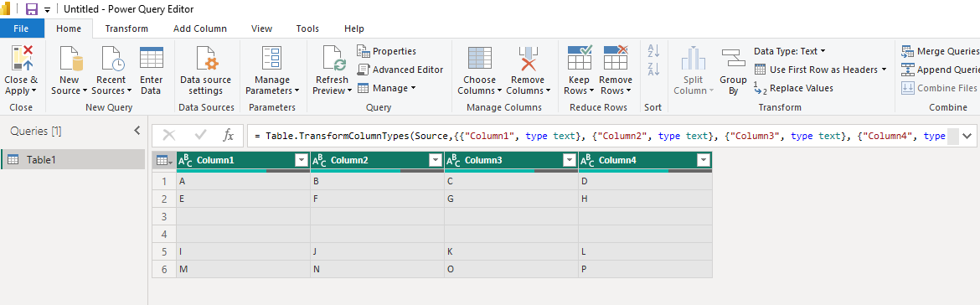Switch to the Transform tab
This screenshot has height=305, width=980.
coord(126,28)
